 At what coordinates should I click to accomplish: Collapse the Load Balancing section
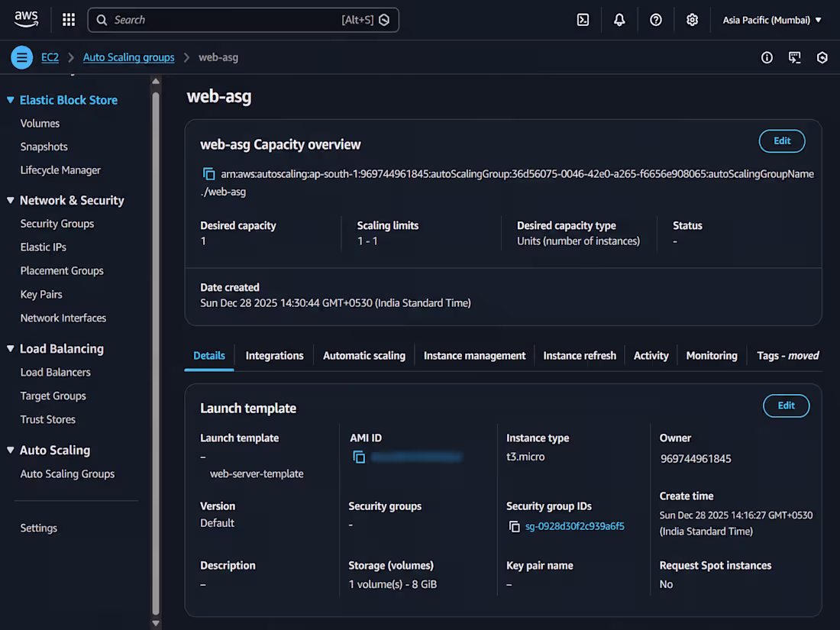tap(10, 348)
